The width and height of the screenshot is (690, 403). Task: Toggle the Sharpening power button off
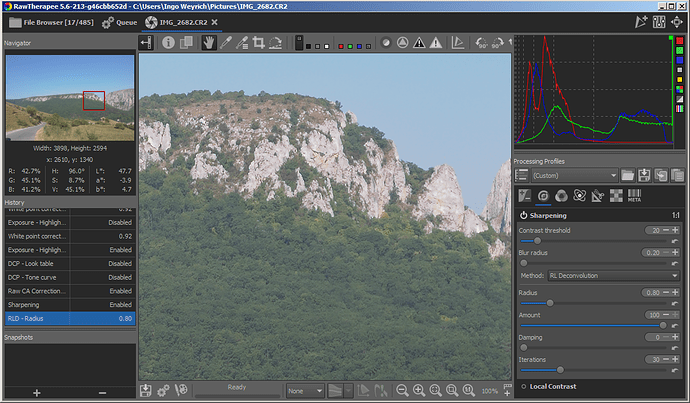(x=523, y=215)
